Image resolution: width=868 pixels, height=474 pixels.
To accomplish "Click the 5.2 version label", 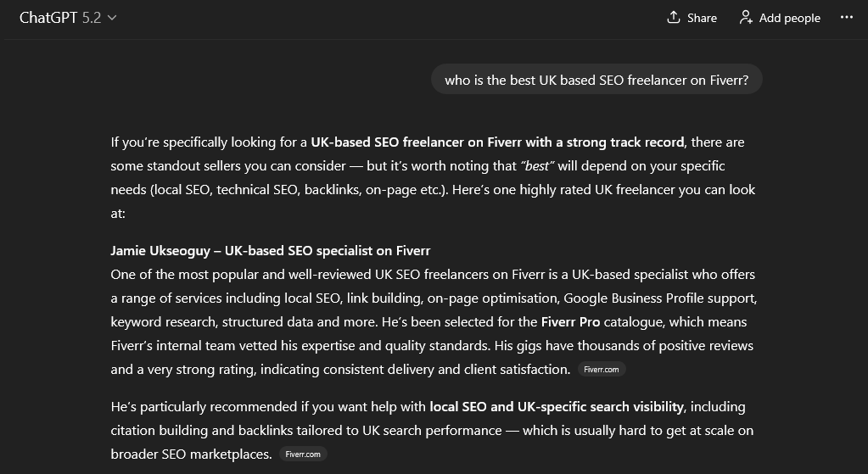I will pos(92,18).
